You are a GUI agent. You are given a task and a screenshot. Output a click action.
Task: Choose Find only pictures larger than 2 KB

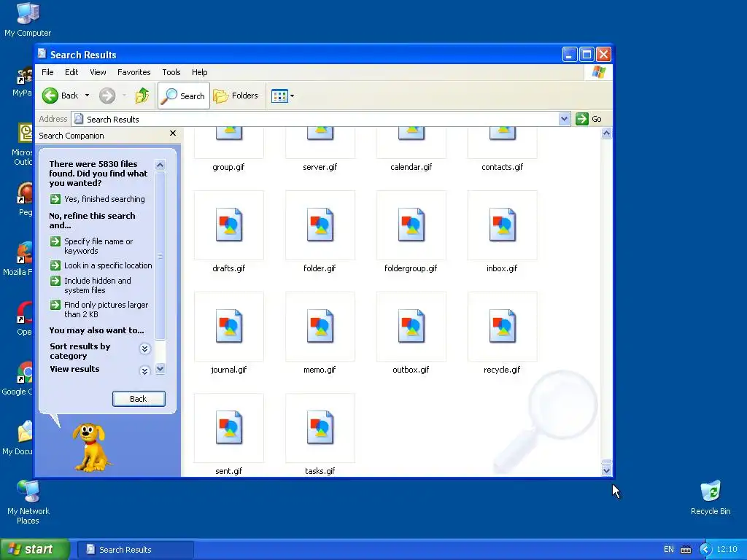99,309
